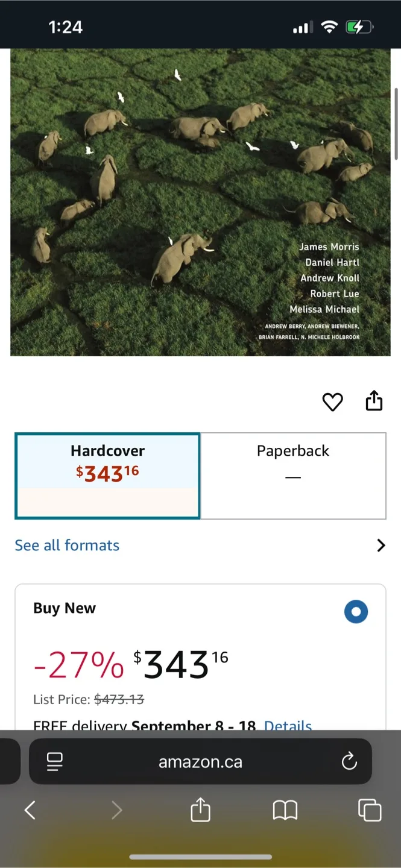The height and width of the screenshot is (868, 401).
Task: Open the page reader menu icon
Action: pyautogui.click(x=55, y=762)
